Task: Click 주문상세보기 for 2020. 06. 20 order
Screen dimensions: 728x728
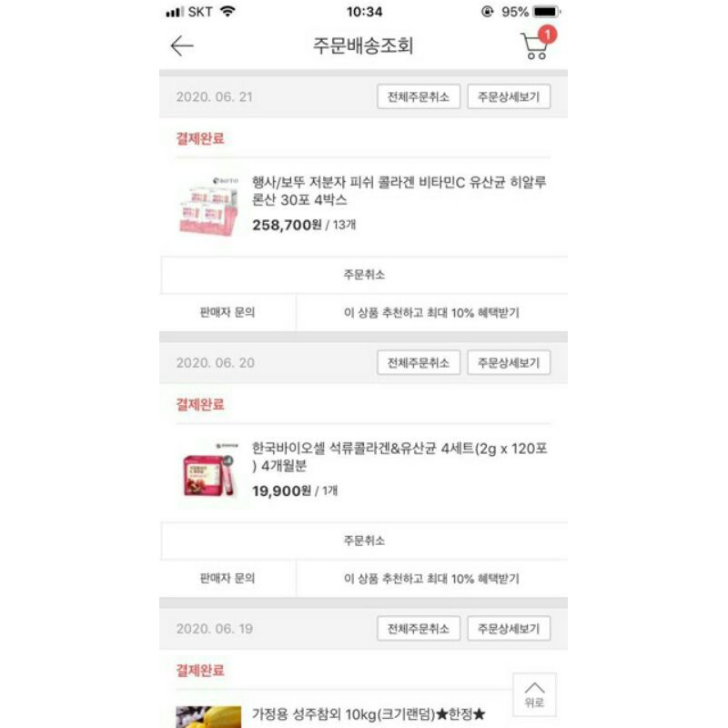Action: tap(509, 362)
